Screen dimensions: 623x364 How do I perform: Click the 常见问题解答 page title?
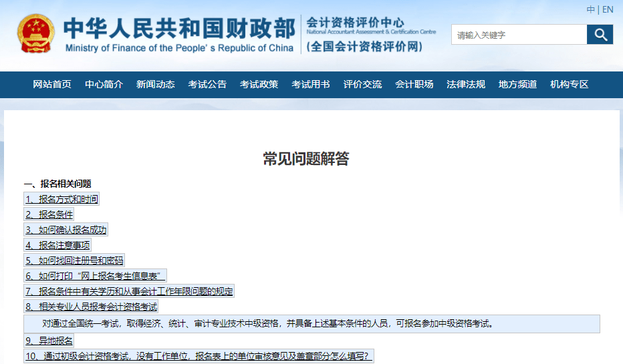coord(306,158)
